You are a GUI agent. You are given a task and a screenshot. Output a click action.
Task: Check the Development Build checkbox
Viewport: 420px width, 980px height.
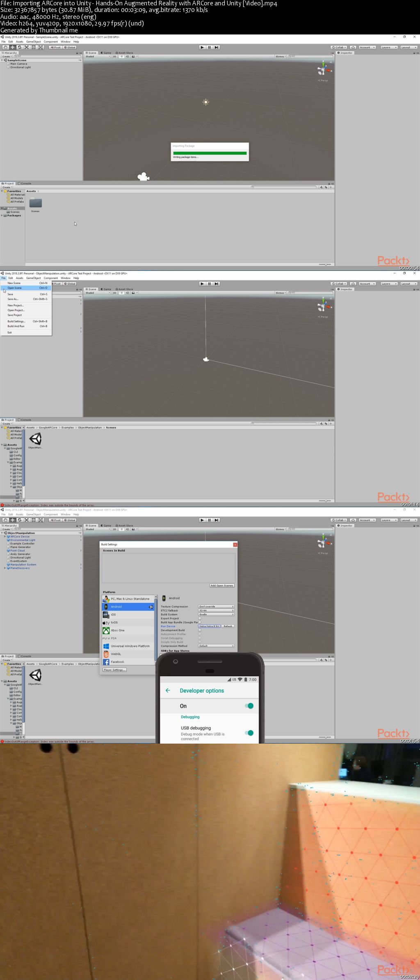pos(200,630)
